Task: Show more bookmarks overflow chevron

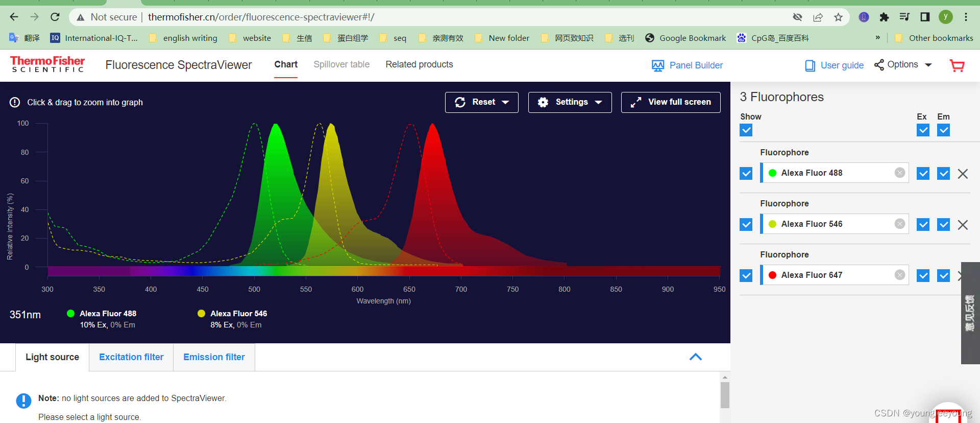Action: pos(878,38)
